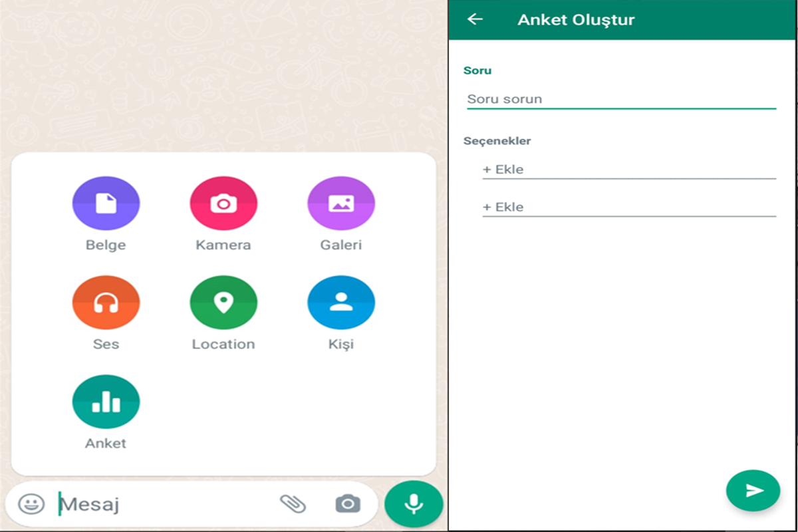798x532 pixels.
Task: Open the Kamera from the attachment menu
Action: tap(223, 203)
